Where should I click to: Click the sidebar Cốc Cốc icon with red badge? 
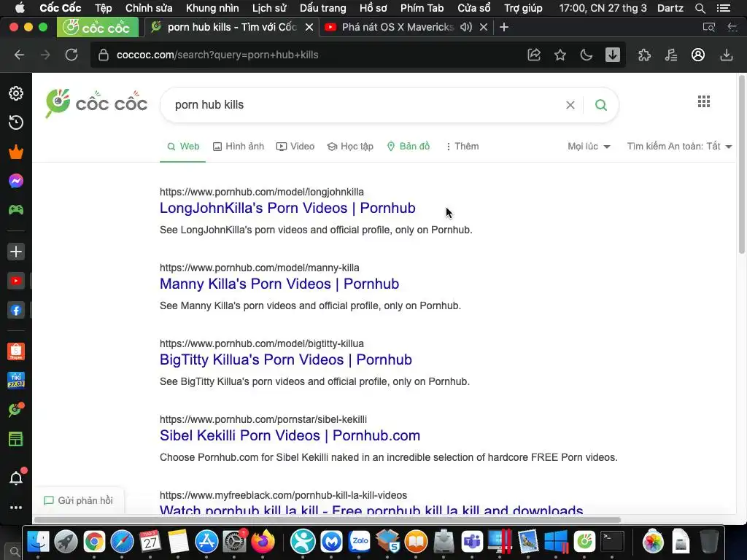[x=16, y=410]
